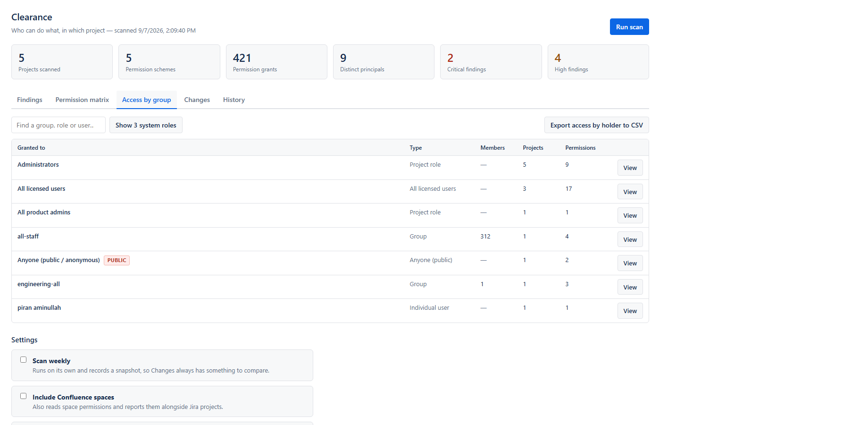
Task: Click the Permission schemes summary card
Action: pos(169,62)
